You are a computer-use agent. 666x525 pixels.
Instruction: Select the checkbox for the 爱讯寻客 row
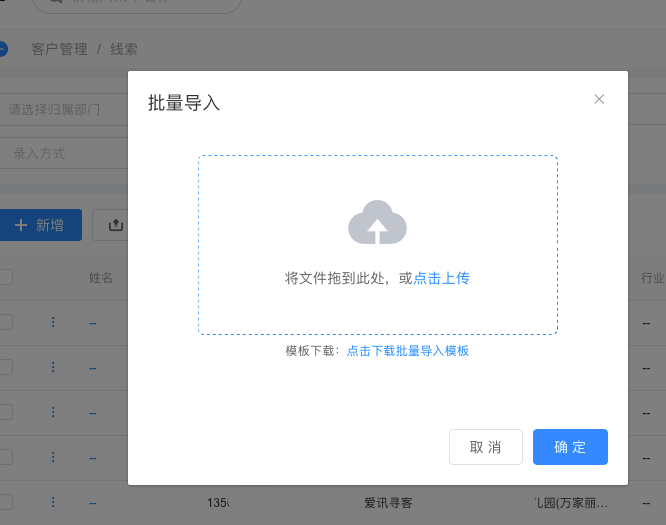tap(5, 502)
